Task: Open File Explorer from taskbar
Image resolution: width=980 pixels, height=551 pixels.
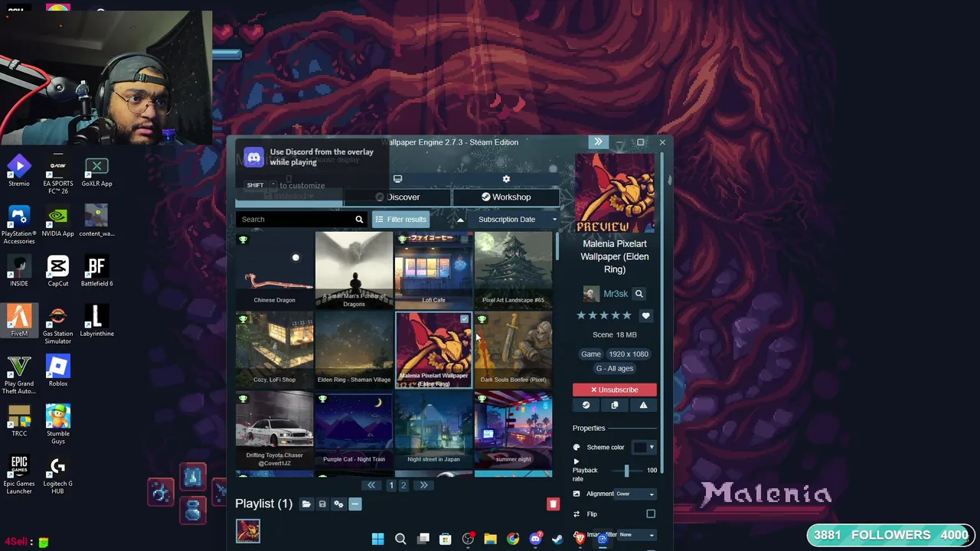Action: 490,540
